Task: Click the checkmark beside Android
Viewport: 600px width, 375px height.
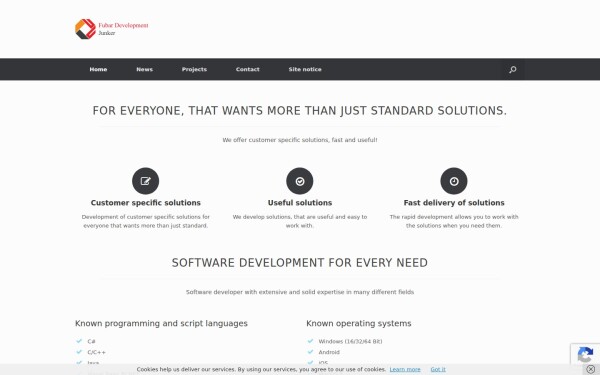Action: (x=310, y=352)
